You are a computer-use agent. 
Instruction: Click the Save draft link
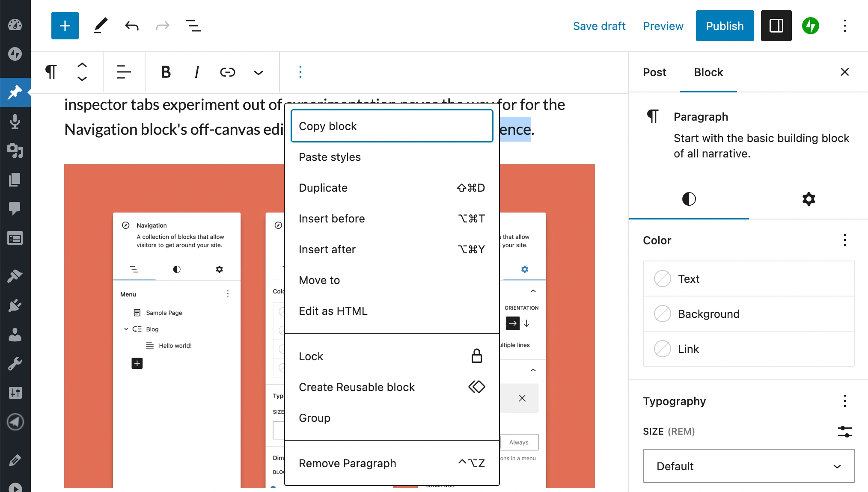[599, 26]
